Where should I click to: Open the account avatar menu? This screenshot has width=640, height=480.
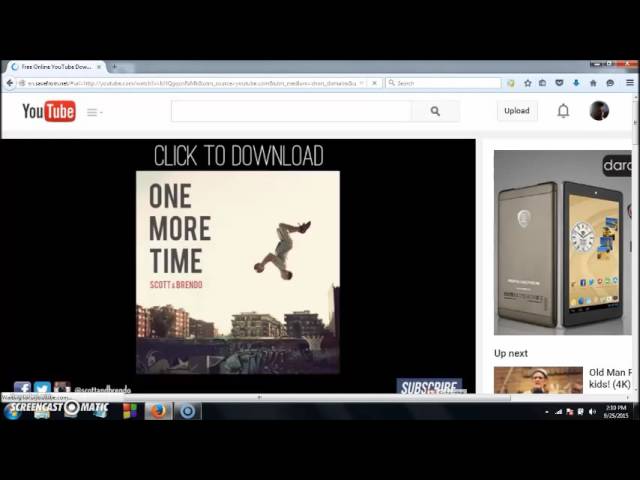[x=599, y=111]
